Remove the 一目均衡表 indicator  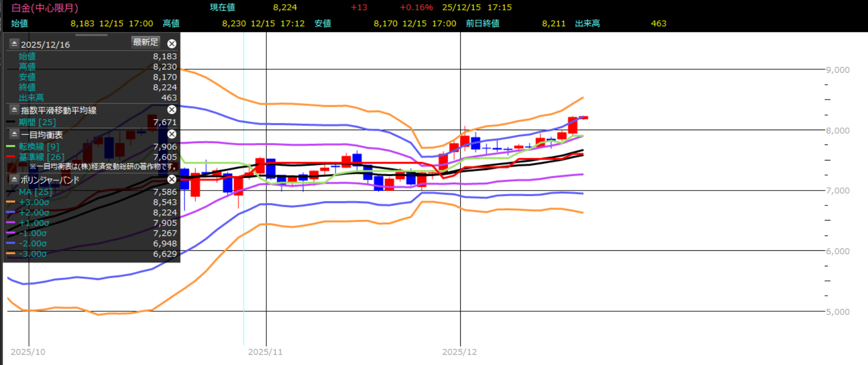pos(172,134)
